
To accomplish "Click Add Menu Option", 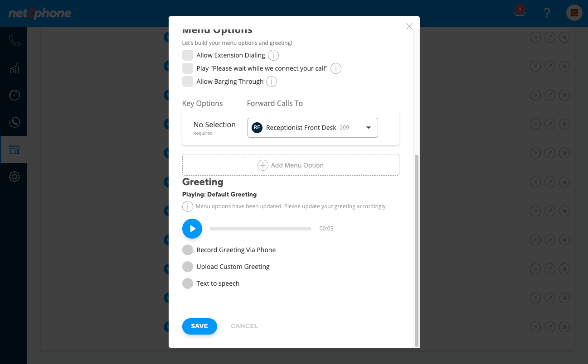I will coord(291,165).
